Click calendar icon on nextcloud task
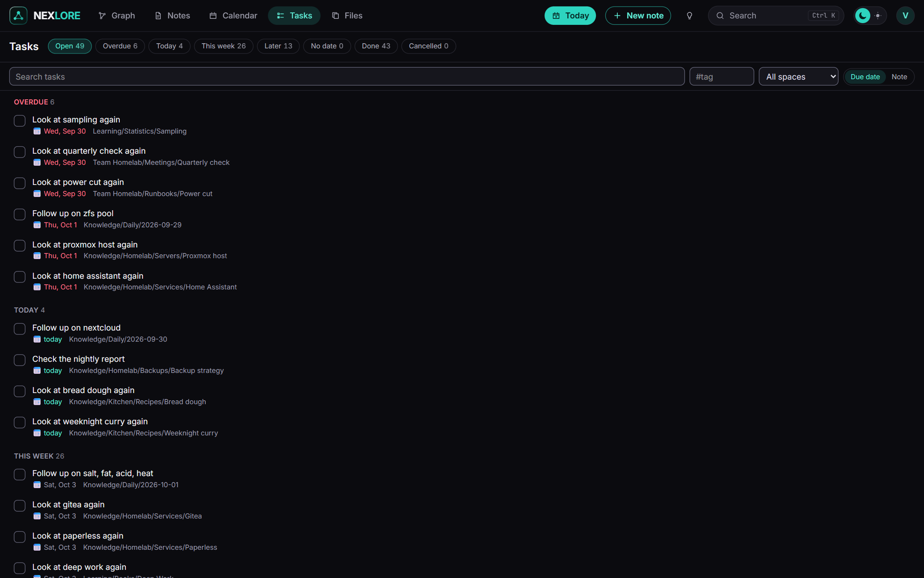Viewport: 924px width, 578px height. 37,340
